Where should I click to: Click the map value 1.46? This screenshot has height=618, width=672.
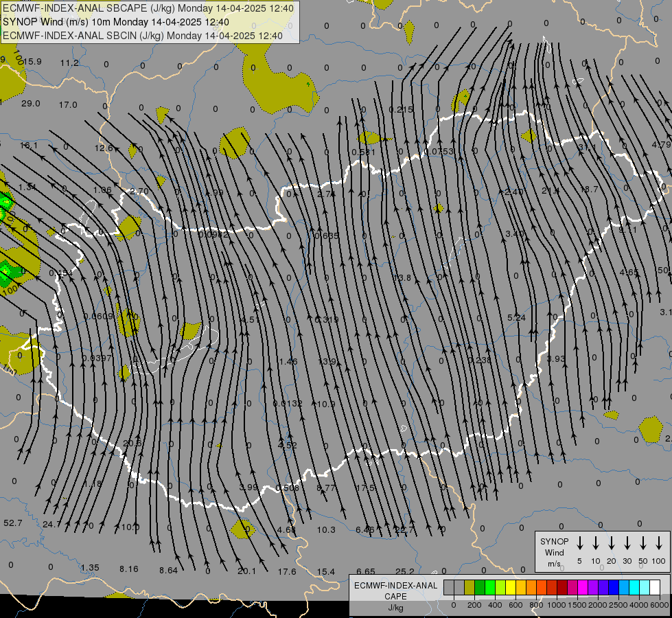click(x=288, y=362)
